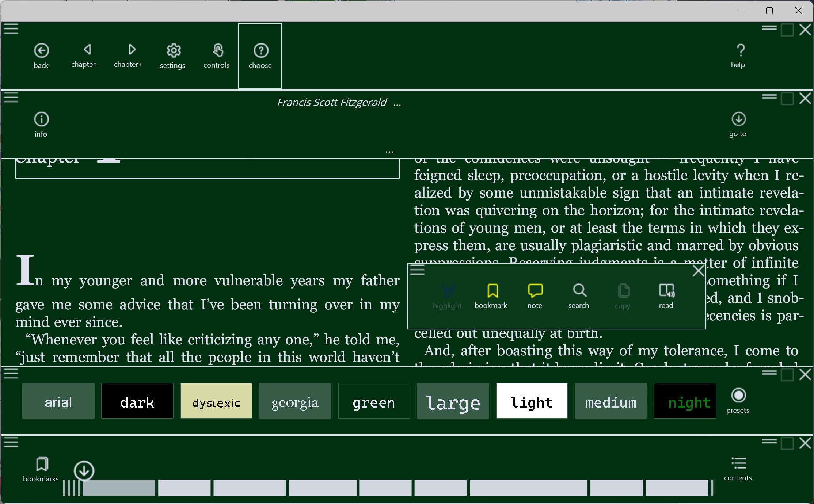814x504 pixels.
Task: Click the presets radial control
Action: pos(738,396)
